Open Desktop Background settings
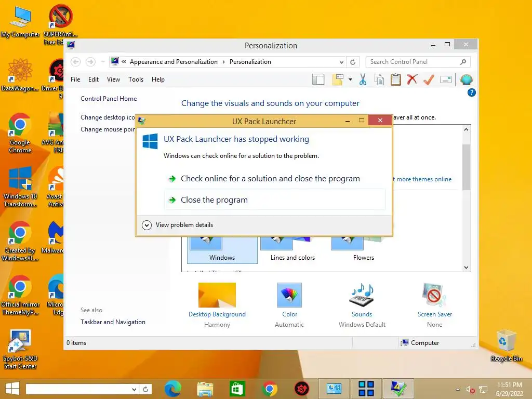Screen dimensions: 532x399 tap(217, 305)
